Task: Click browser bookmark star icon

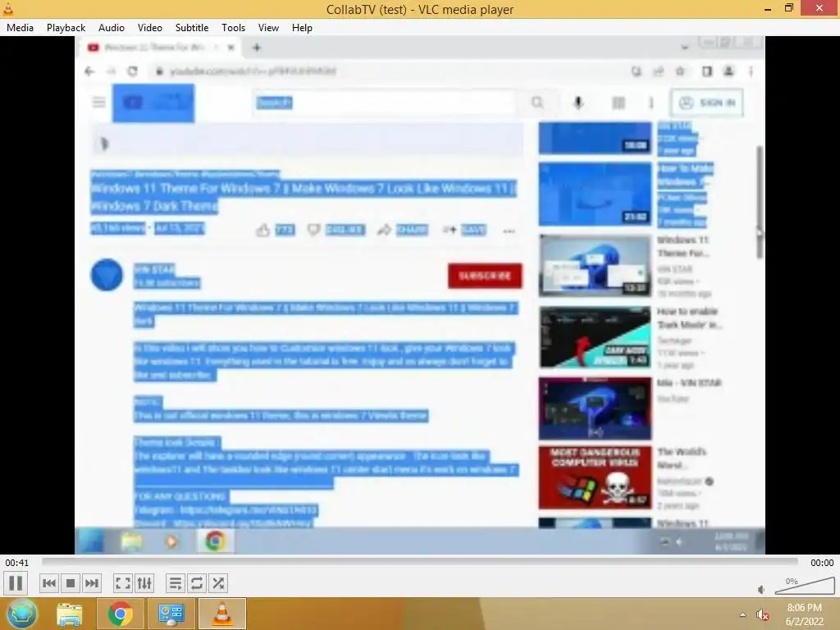Action: pyautogui.click(x=680, y=71)
